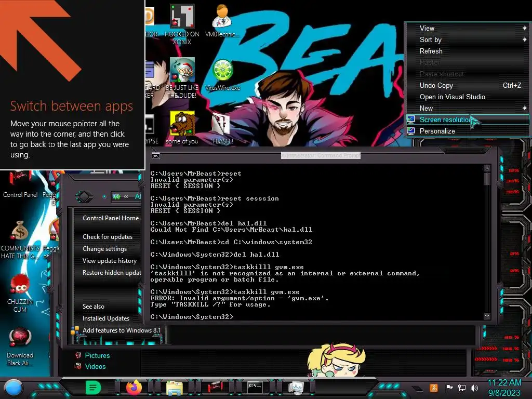532x399 pixels.
Task: Click Restore hidden updates link
Action: [x=112, y=272]
